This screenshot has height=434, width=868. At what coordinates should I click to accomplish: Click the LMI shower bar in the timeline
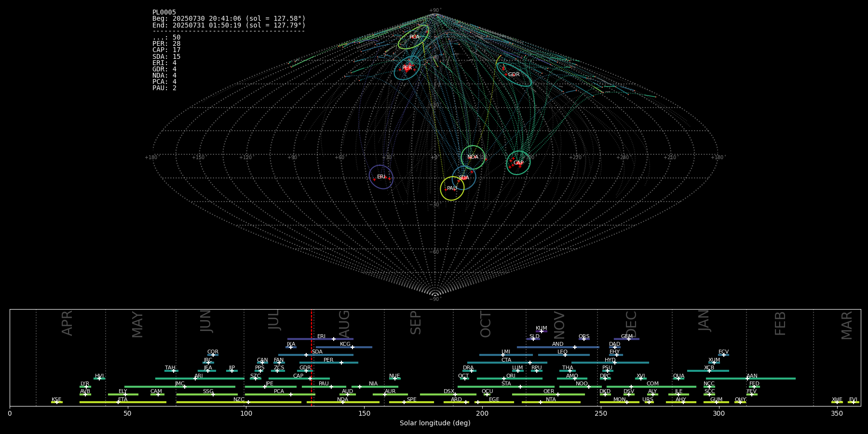click(506, 355)
